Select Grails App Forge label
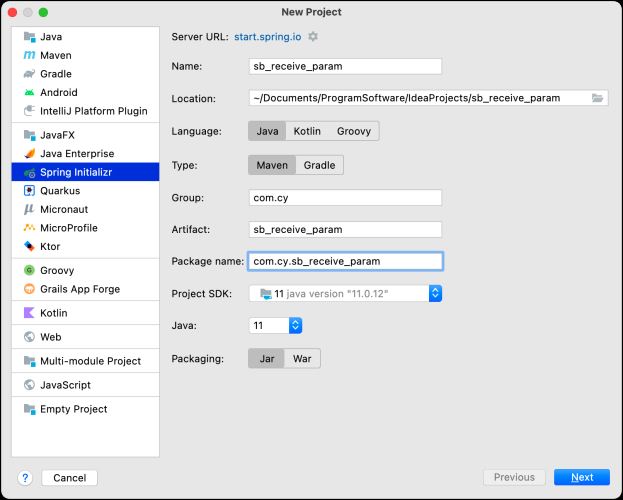The width and height of the screenshot is (623, 500). 80,289
